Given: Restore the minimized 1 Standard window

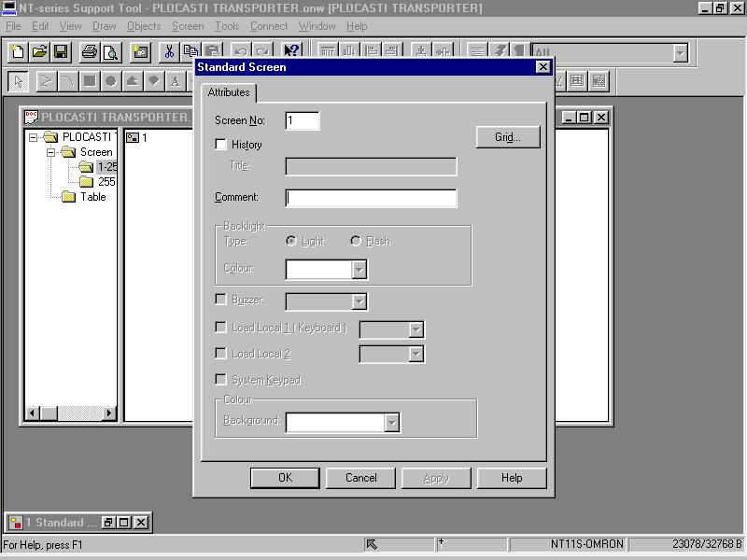Looking at the screenshot, I should point(107,523).
